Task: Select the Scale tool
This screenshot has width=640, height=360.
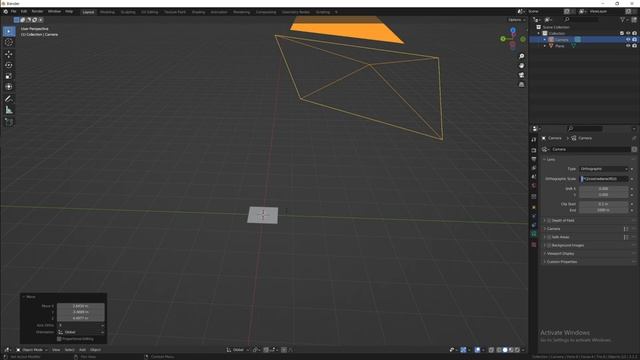Action: 9,76
